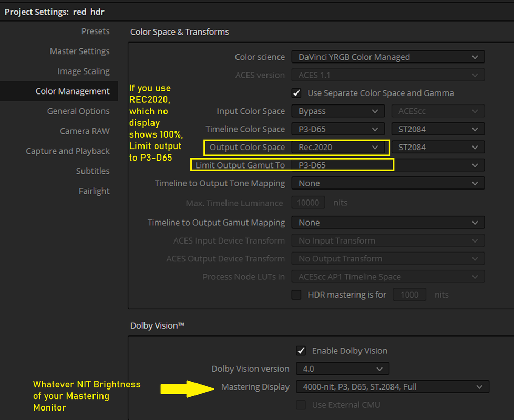Open Output Color Space Rec.2020 dropdown

338,148
